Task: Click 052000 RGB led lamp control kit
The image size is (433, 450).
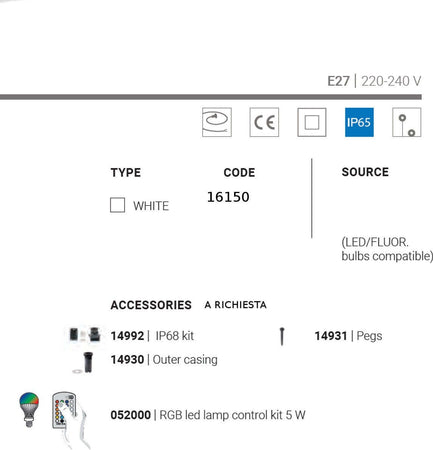Action: click(208, 415)
